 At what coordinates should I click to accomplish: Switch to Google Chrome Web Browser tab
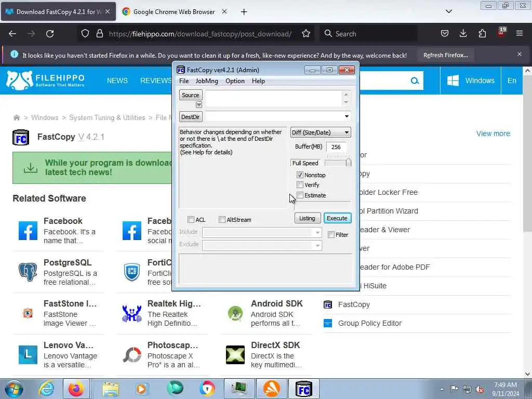tap(175, 11)
